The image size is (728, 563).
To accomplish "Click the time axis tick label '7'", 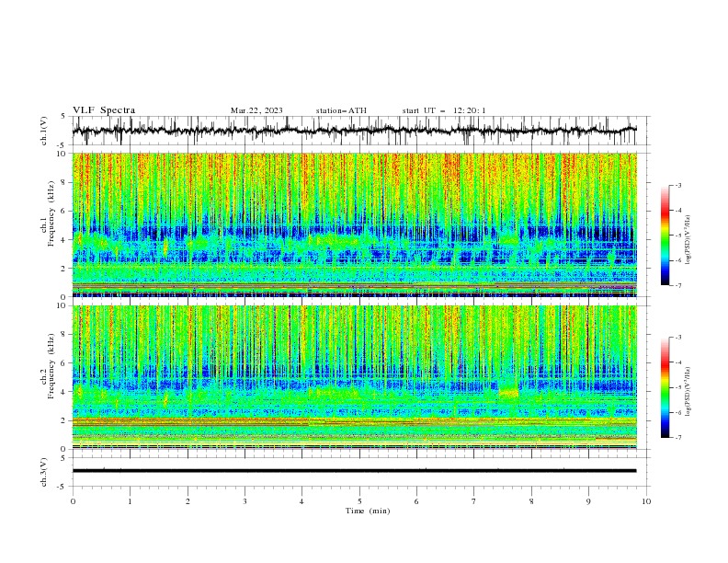I will 474,501.
